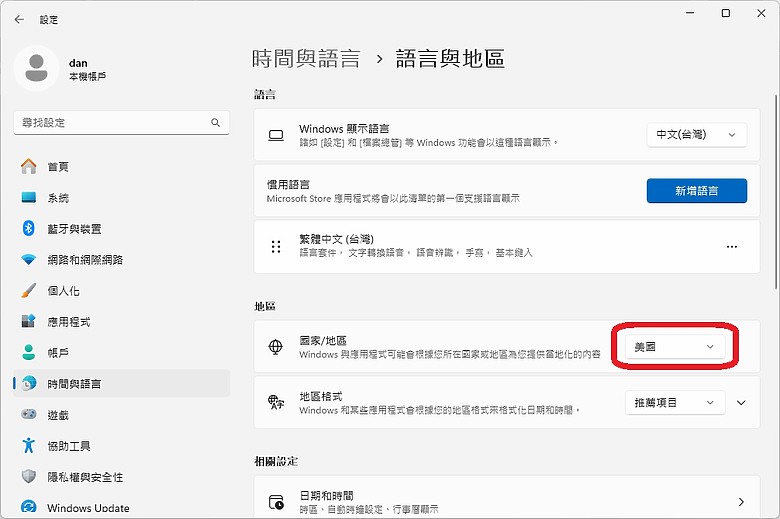Click the accessibility figure icon for 協助工具
This screenshot has height=519, width=780.
tap(29, 445)
